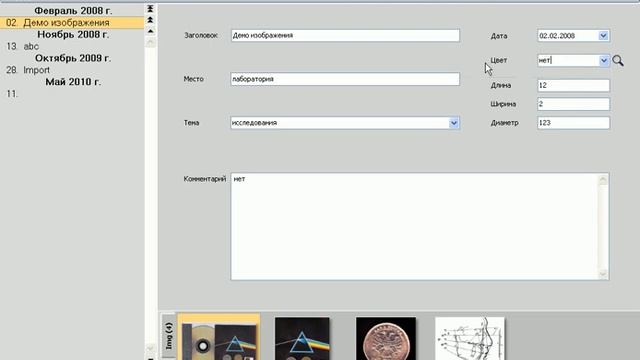Click the faded scroll-up arrow in list scrollbar

(x=150, y=42)
